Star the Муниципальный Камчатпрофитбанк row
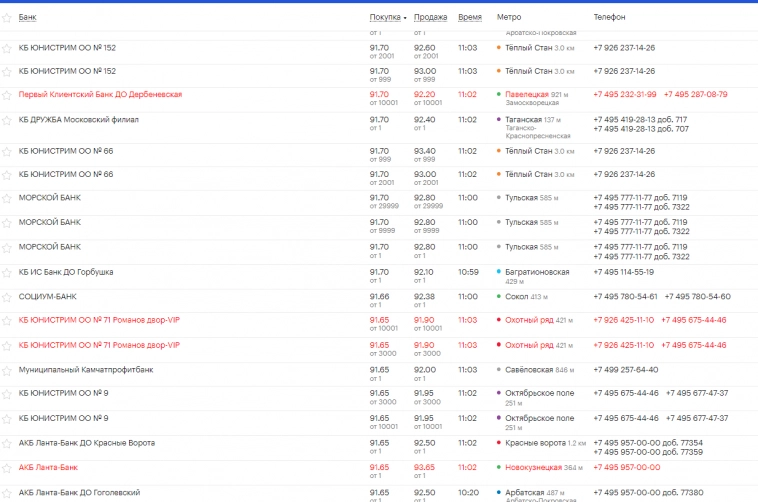The width and height of the screenshot is (758, 502). pos(7,370)
